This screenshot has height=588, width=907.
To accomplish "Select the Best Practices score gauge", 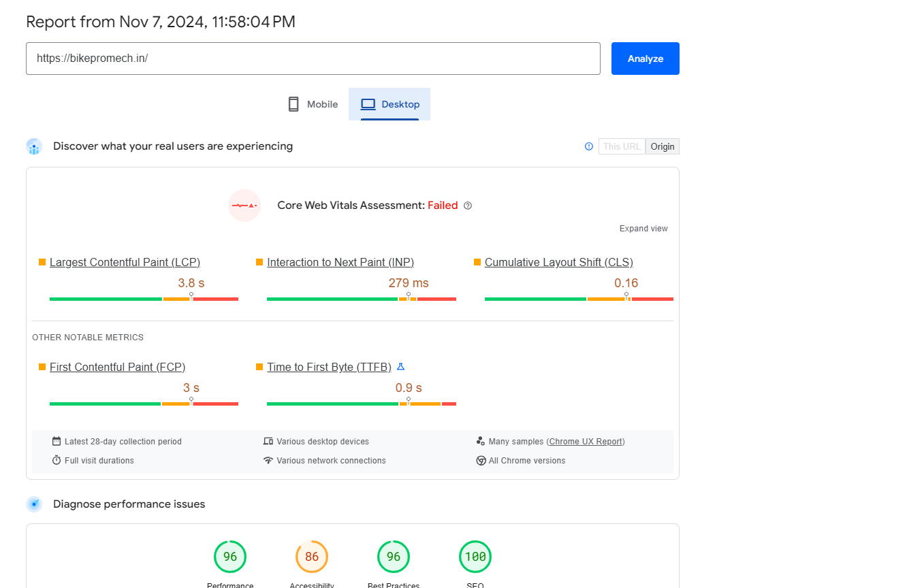I will [x=394, y=557].
